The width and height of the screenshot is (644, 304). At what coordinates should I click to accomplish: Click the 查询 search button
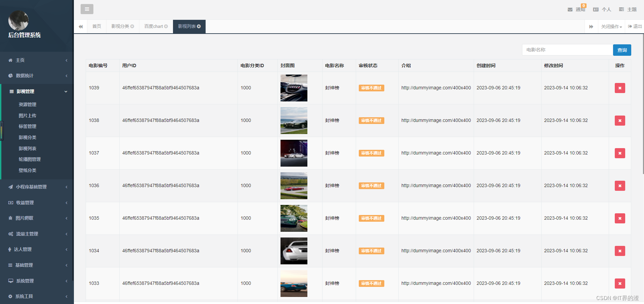[622, 50]
